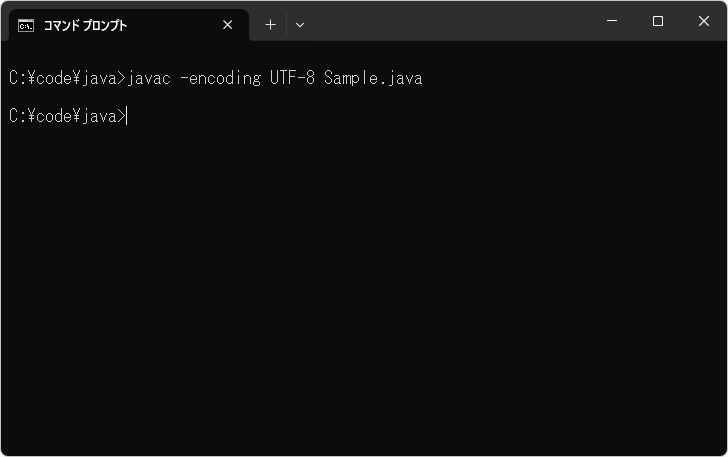Click the second "C:¥code¥java>" prompt
This screenshot has width=728, height=457.
pyautogui.click(x=67, y=117)
